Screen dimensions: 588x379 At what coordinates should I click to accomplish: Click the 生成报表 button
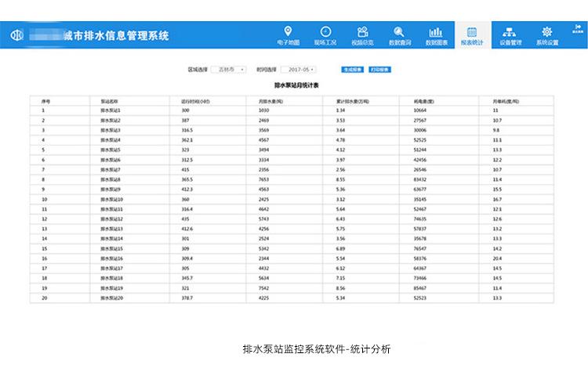point(353,69)
